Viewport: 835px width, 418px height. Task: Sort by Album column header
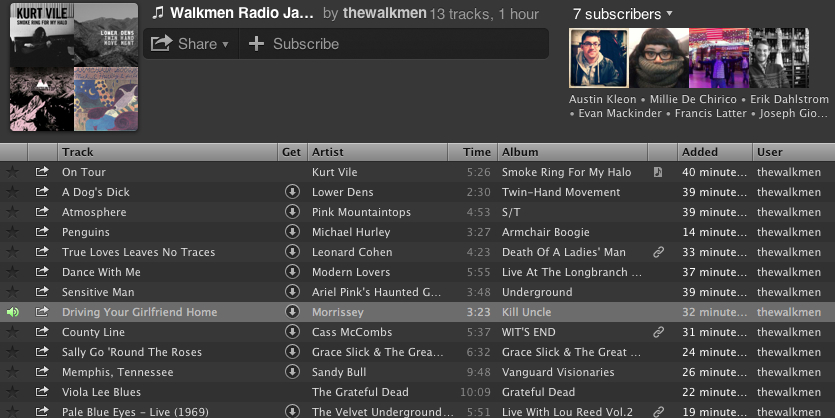click(572, 152)
